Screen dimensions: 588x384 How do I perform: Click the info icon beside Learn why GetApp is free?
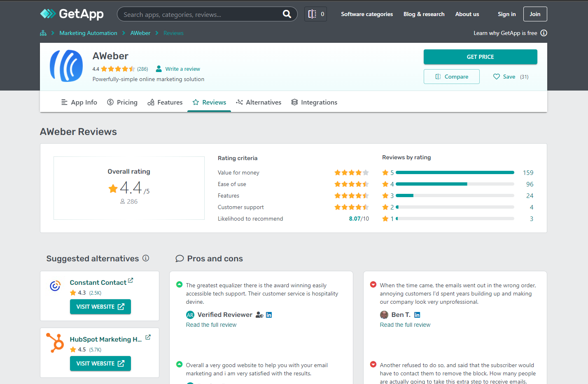coord(544,33)
